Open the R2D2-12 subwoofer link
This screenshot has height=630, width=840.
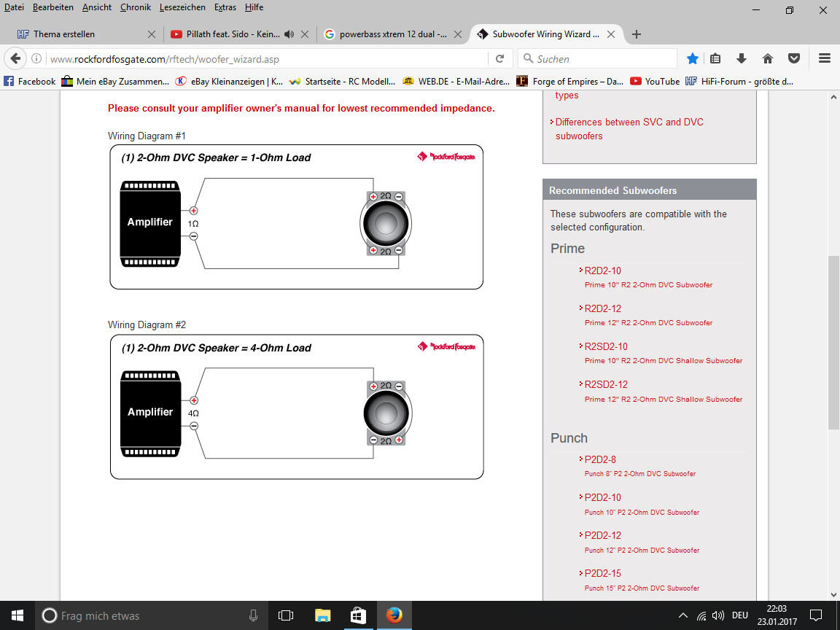tap(603, 309)
